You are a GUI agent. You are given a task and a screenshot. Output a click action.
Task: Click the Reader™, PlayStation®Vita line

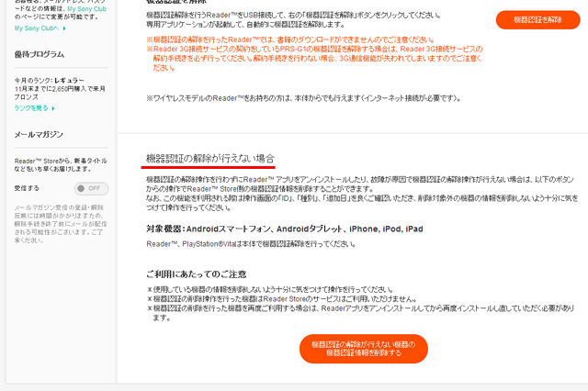[x=251, y=244]
